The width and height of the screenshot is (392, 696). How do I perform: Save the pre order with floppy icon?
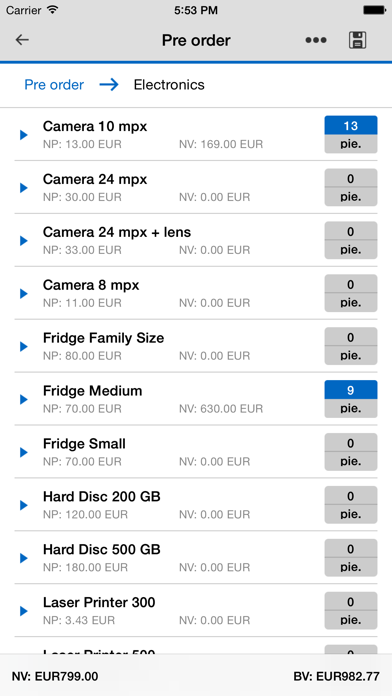tap(357, 40)
